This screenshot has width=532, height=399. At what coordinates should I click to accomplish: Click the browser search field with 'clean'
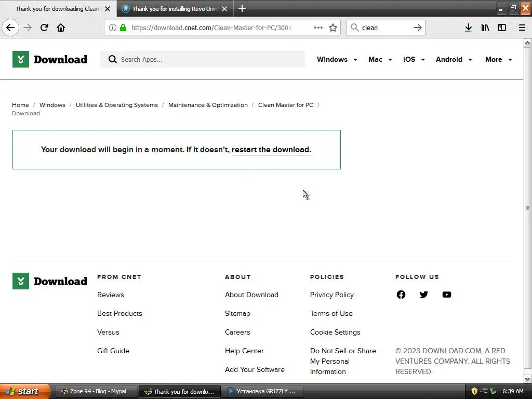coord(386,28)
